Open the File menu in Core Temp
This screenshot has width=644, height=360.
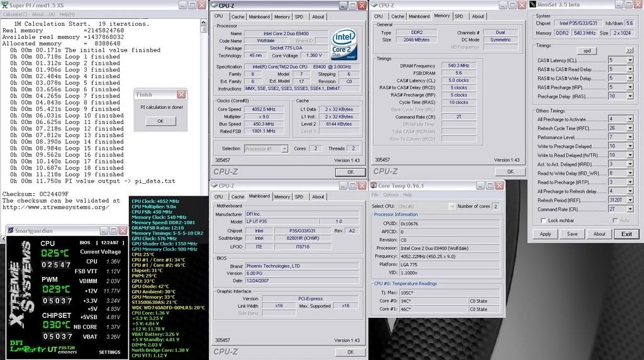click(x=375, y=195)
